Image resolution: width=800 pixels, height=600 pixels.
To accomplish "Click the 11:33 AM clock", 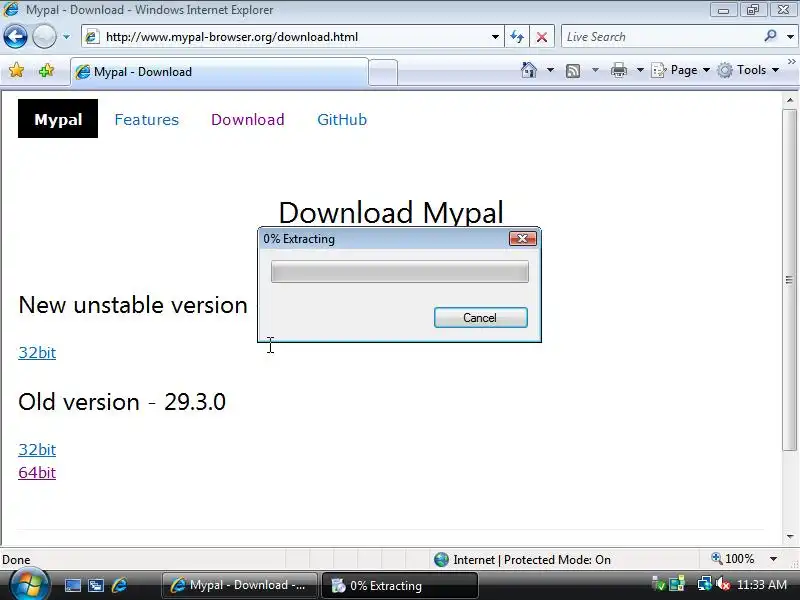I will [762, 584].
